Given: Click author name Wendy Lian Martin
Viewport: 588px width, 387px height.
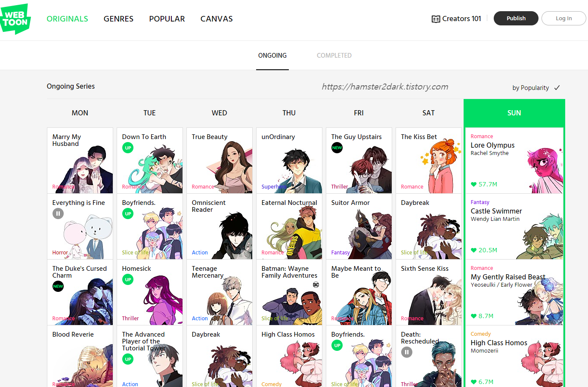Looking at the screenshot, I should (x=495, y=219).
